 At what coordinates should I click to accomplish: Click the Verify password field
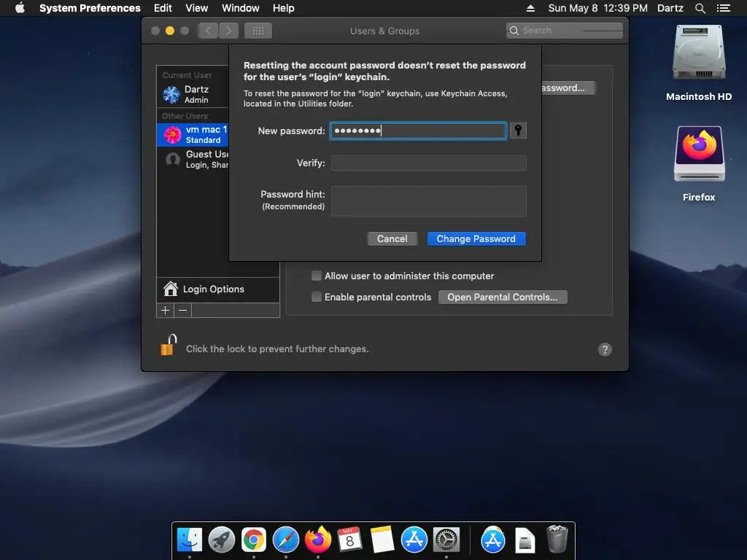pos(429,163)
